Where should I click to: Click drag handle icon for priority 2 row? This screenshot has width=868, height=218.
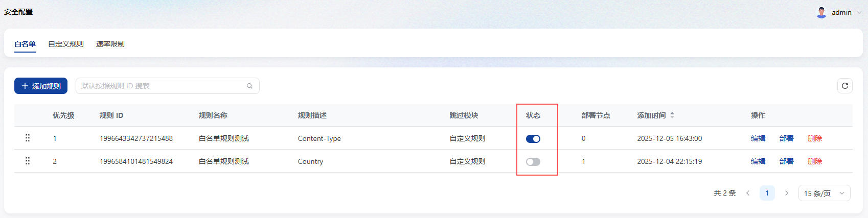coord(28,161)
